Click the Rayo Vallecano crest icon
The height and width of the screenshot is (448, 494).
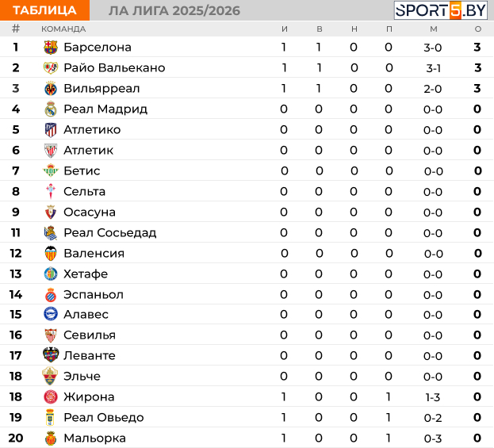51,67
